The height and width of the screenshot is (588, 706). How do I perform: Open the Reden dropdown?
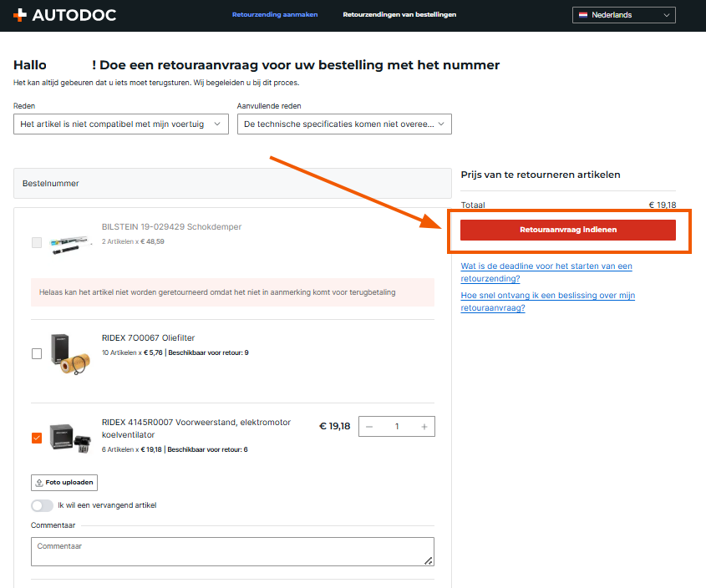click(121, 124)
